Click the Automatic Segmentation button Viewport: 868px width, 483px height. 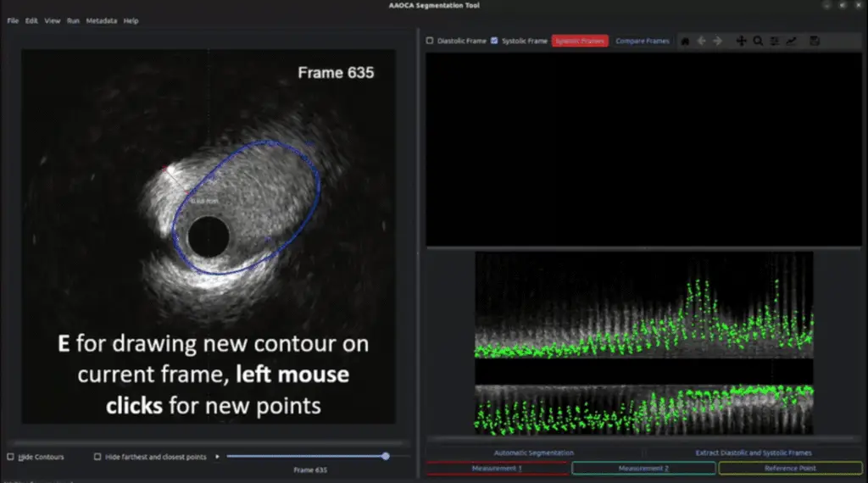coord(533,452)
